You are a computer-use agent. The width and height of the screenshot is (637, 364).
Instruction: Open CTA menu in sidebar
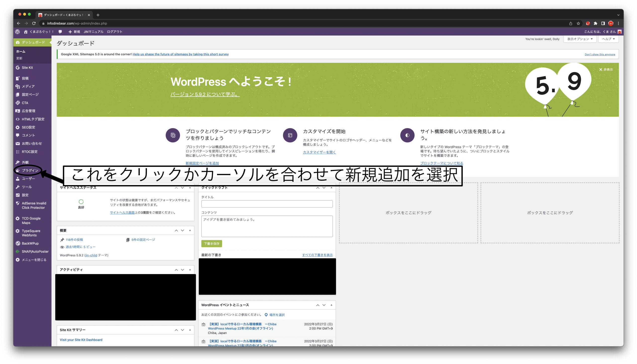25,103
